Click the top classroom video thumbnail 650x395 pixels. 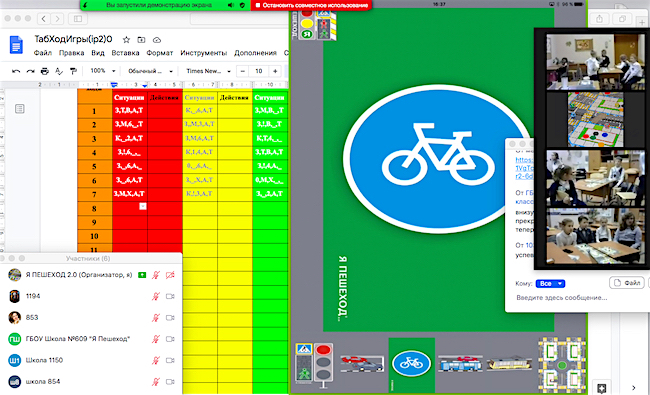[595, 62]
